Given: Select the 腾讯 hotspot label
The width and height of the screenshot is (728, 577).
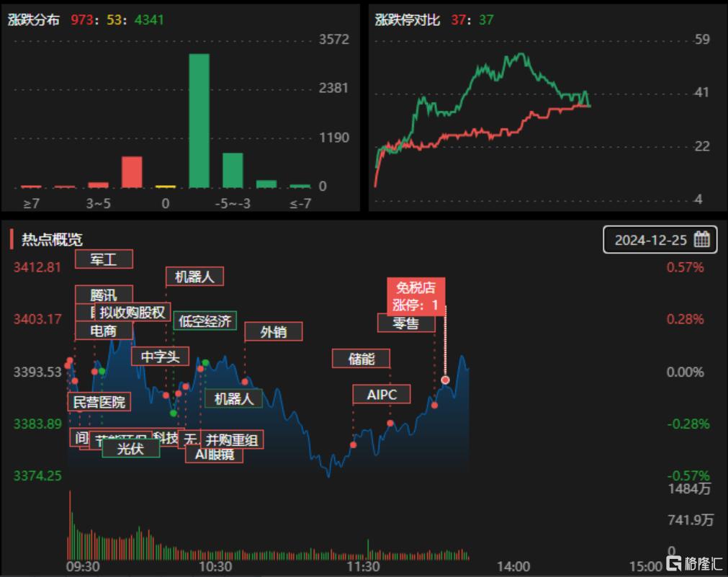Looking at the screenshot, I should coord(104,294).
